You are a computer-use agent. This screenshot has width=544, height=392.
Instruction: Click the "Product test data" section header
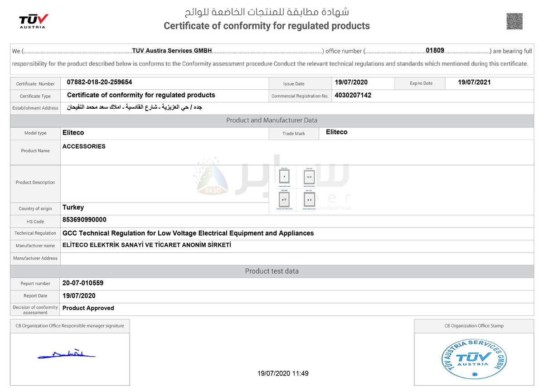click(272, 271)
